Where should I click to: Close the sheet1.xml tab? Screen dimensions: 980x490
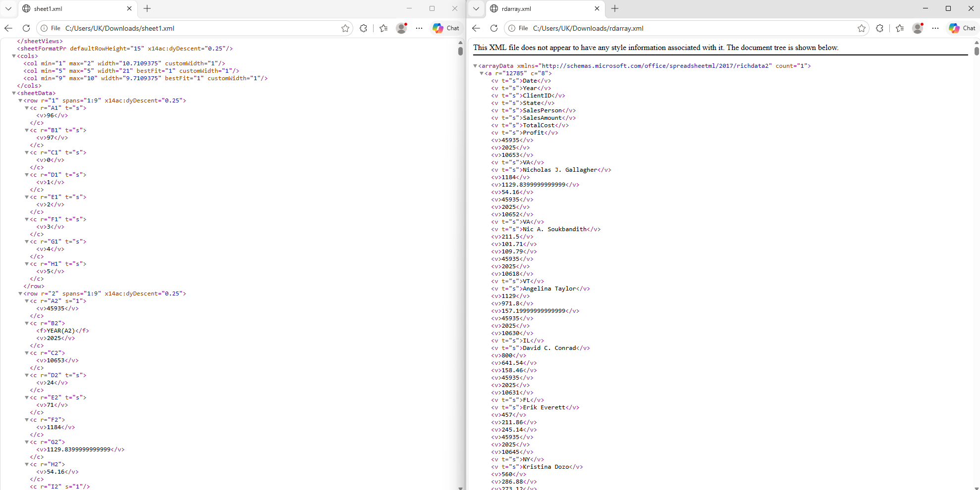coord(129,8)
